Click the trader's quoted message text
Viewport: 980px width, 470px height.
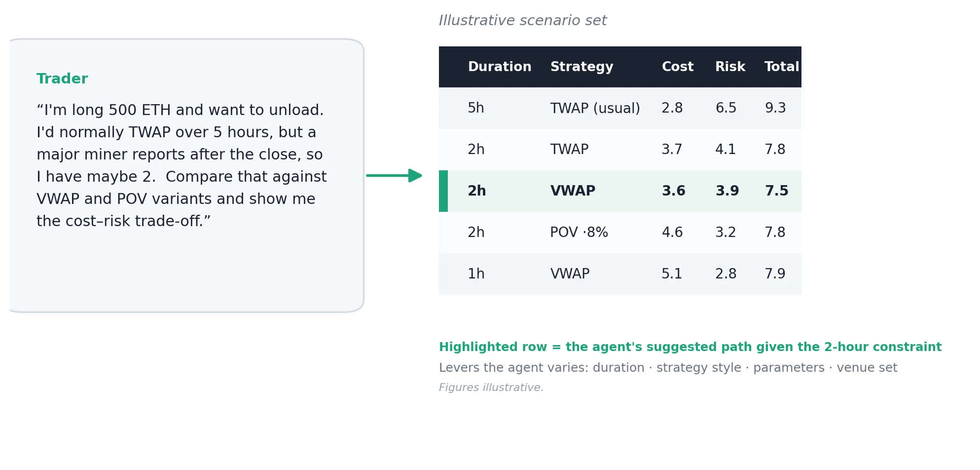pos(181,165)
